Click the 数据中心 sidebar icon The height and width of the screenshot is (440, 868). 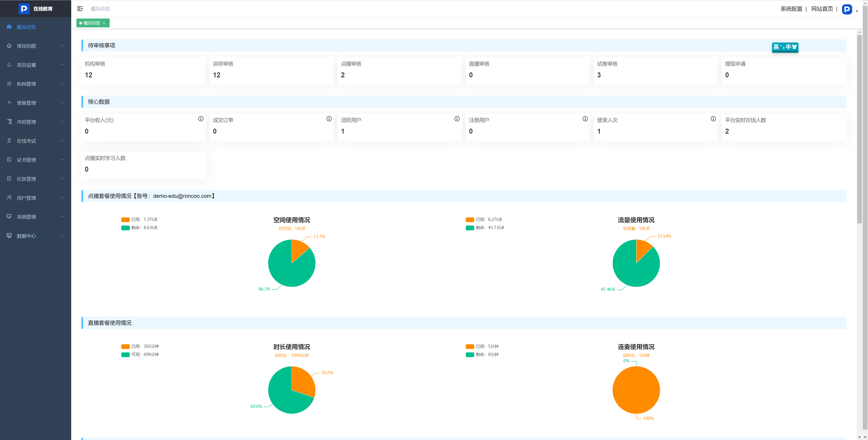(9, 236)
